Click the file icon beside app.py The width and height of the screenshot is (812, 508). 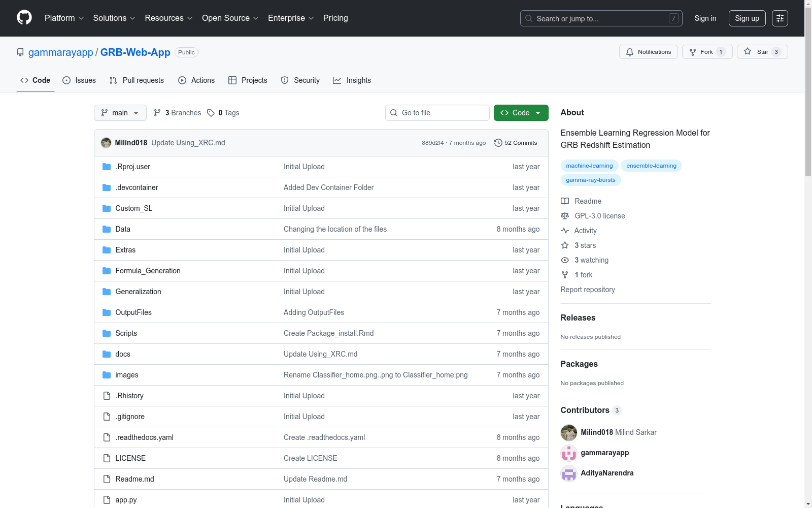tap(107, 500)
